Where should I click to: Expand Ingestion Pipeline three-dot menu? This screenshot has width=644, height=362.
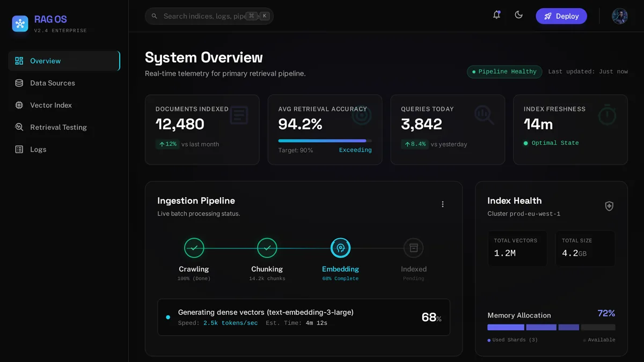(443, 204)
